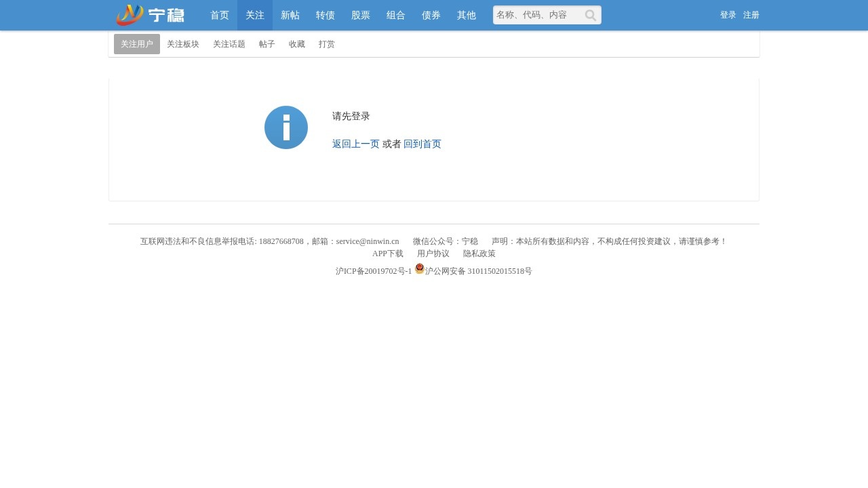The width and height of the screenshot is (868, 488).
Task: Click the report hotline and email footer text
Action: pyautogui.click(x=270, y=241)
